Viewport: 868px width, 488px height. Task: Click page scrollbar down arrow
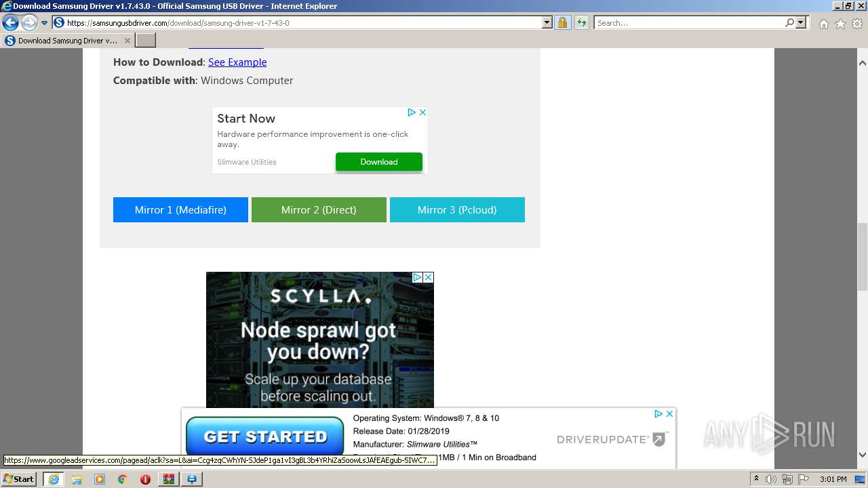point(863,455)
